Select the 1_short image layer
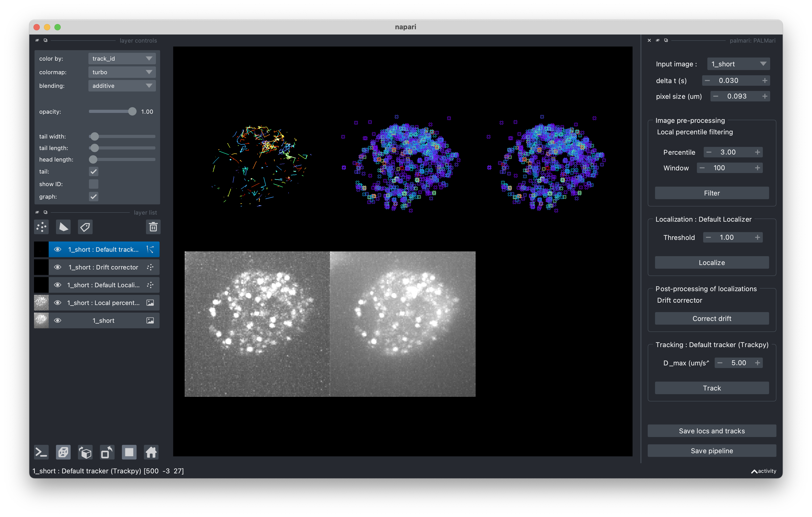Viewport: 812px width, 517px height. point(103,320)
